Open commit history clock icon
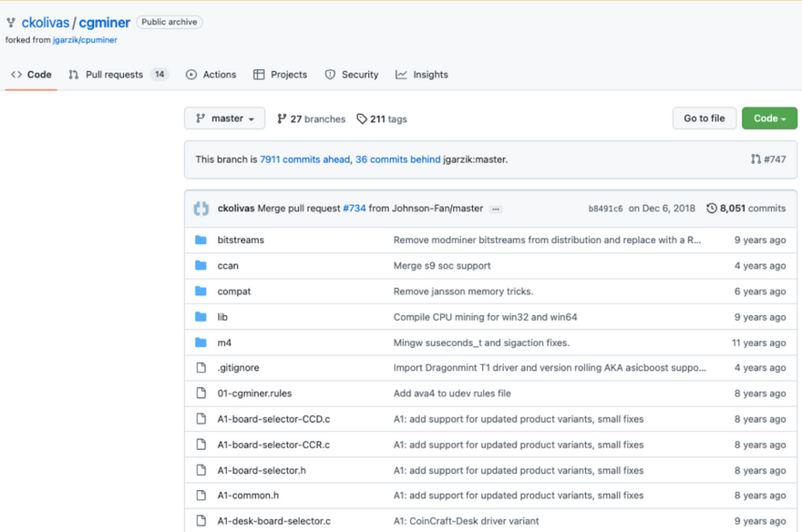The height and width of the screenshot is (532, 802). click(712, 209)
